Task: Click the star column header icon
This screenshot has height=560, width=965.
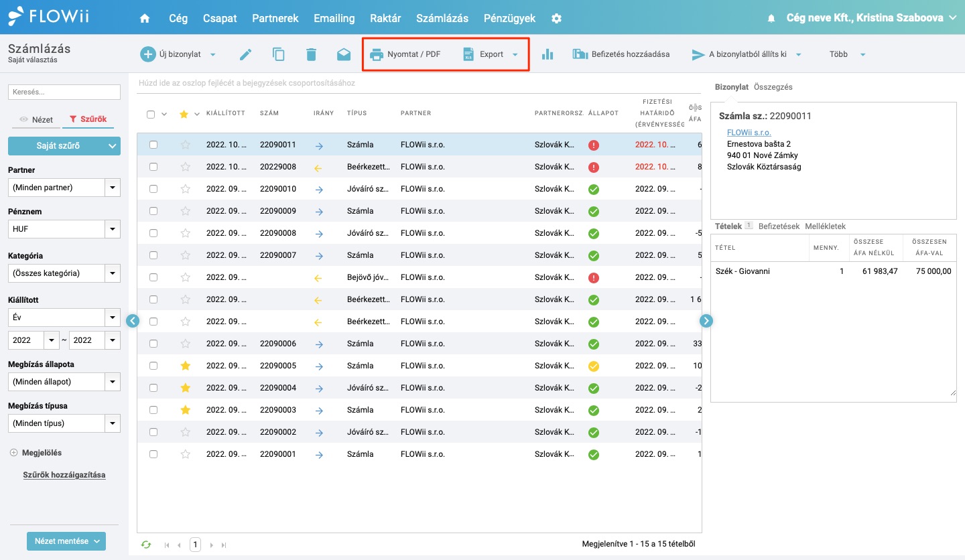Action: pos(184,114)
